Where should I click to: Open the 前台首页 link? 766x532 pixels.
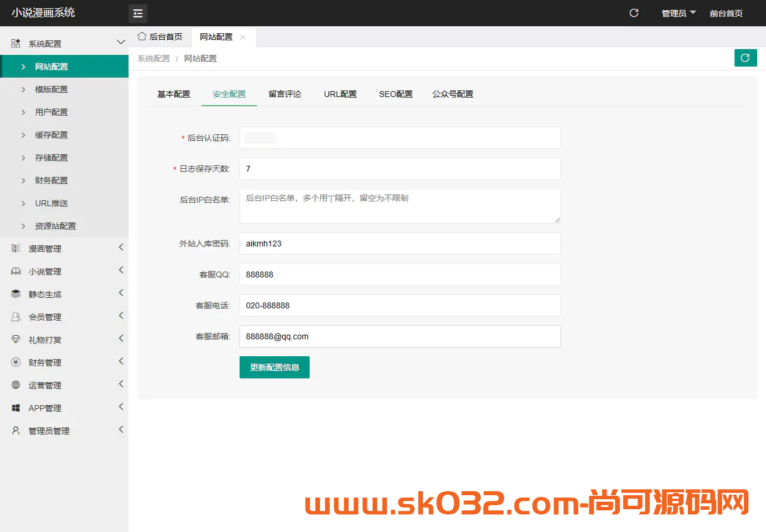pyautogui.click(x=726, y=13)
